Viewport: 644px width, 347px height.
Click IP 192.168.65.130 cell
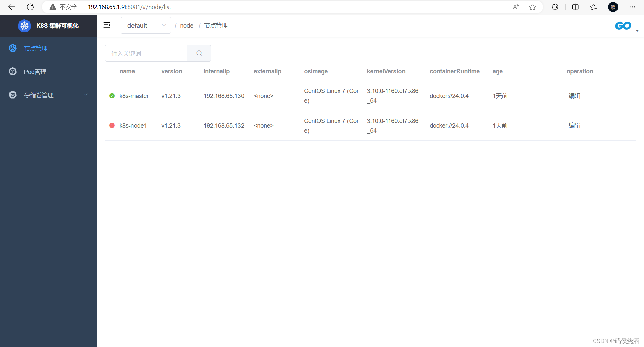[x=224, y=96]
